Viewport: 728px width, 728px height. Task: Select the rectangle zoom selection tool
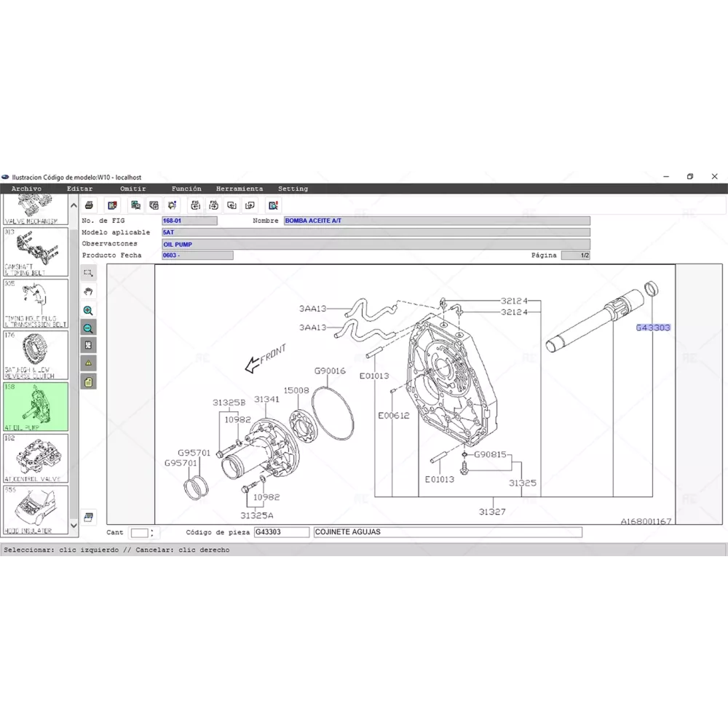click(x=88, y=273)
